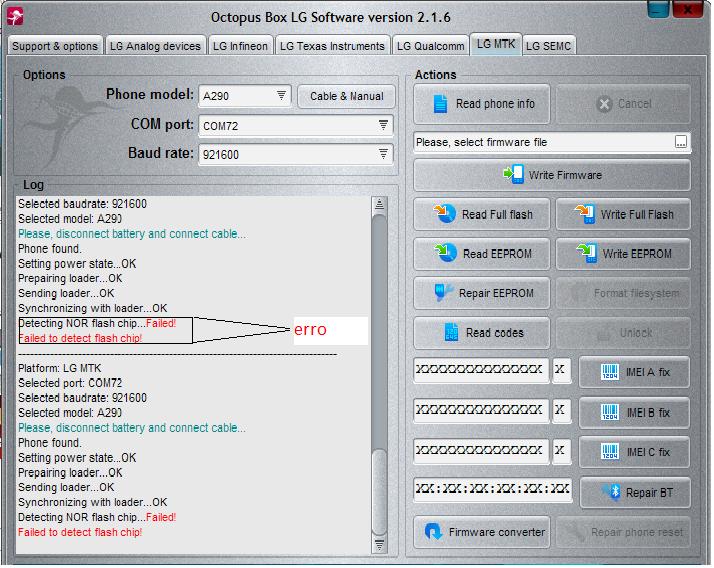Click the firmware file browse ellipsis button
The image size is (714, 568).
pos(680,142)
